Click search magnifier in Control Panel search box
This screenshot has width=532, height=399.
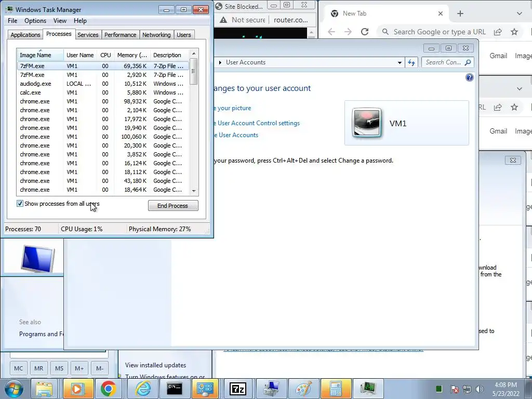pyautogui.click(x=468, y=62)
